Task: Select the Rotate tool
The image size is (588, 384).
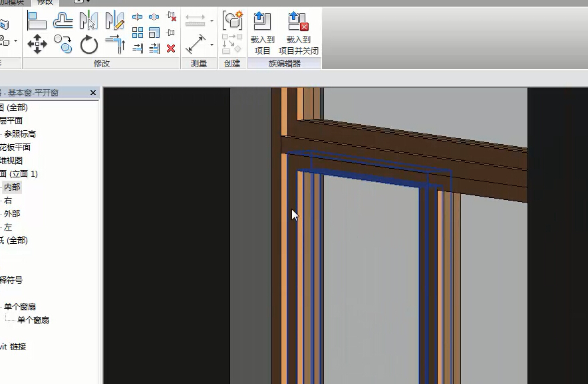Action: click(x=88, y=45)
